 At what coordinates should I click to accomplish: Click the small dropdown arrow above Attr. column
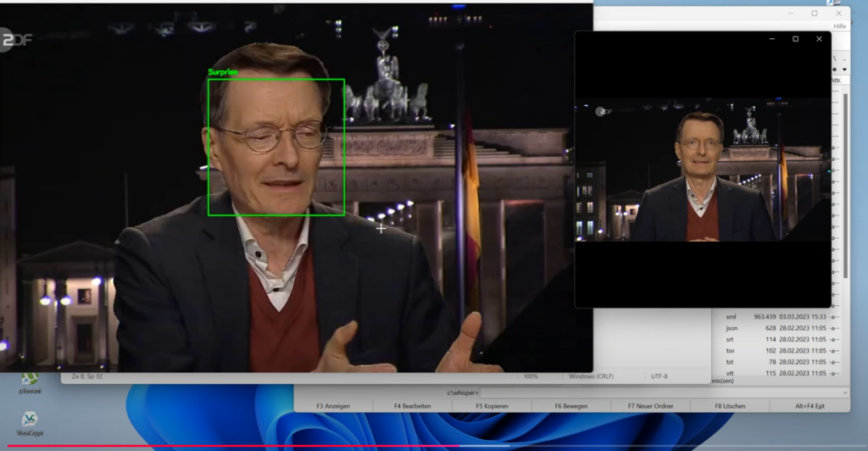point(845,70)
